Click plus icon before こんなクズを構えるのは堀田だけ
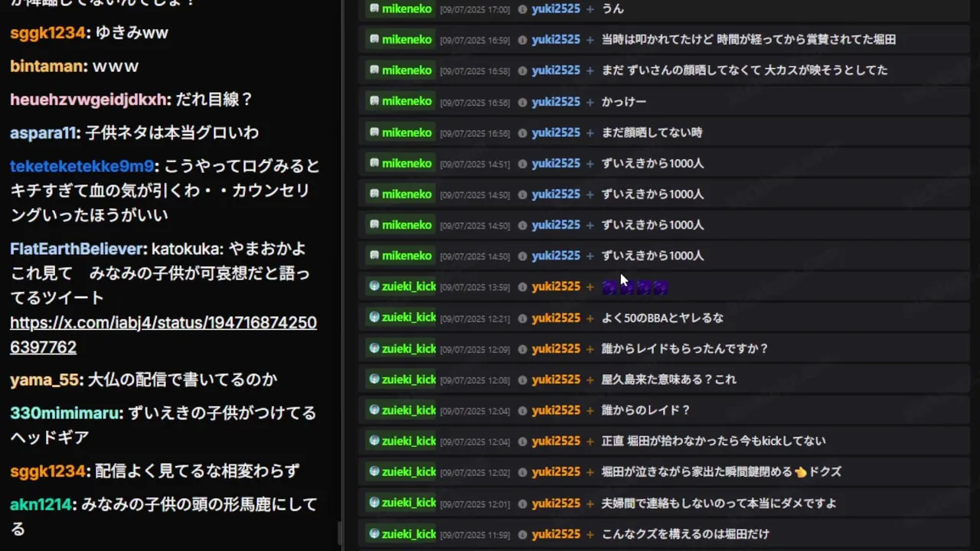 coord(590,534)
